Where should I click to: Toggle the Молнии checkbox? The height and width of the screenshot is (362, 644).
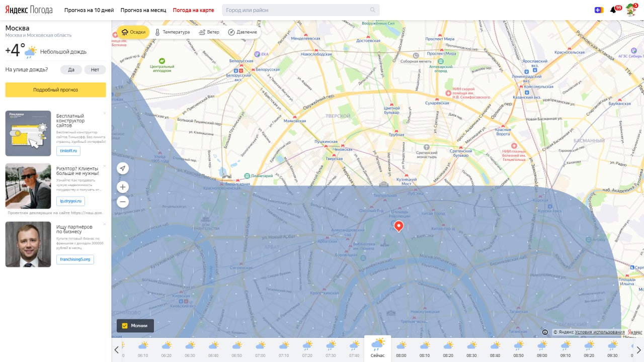click(125, 326)
